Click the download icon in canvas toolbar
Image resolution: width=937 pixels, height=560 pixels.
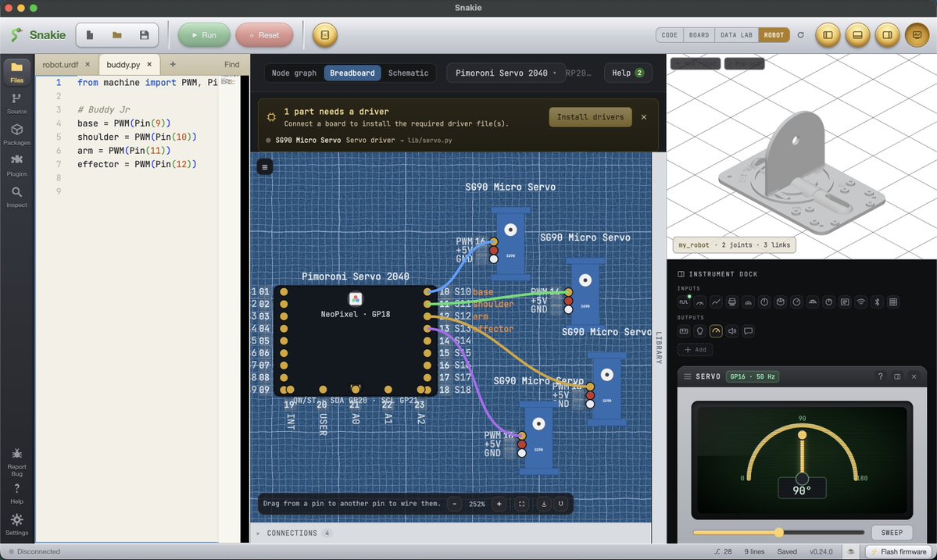coord(544,504)
